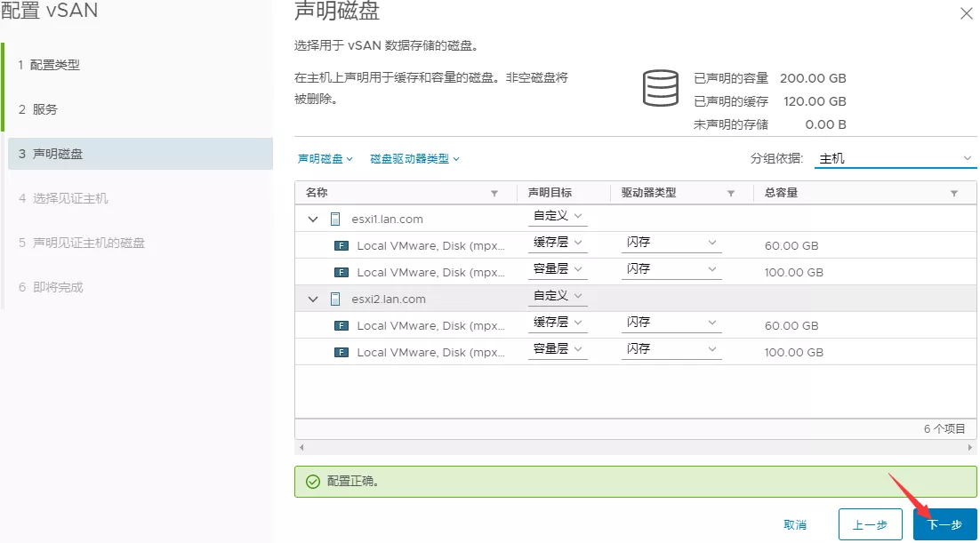The image size is (980, 543).
Task: Open the 磁盘驱动器类型 toolbar menu
Action: [414, 159]
